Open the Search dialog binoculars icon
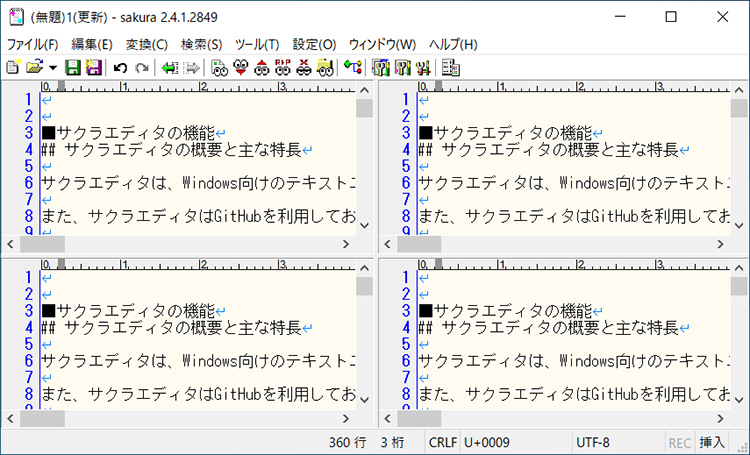 click(219, 67)
